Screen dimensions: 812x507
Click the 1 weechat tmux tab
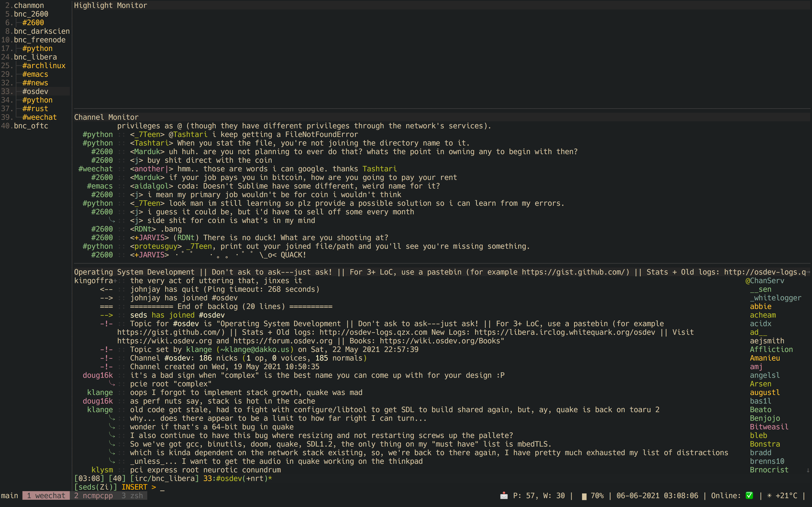pyautogui.click(x=46, y=496)
